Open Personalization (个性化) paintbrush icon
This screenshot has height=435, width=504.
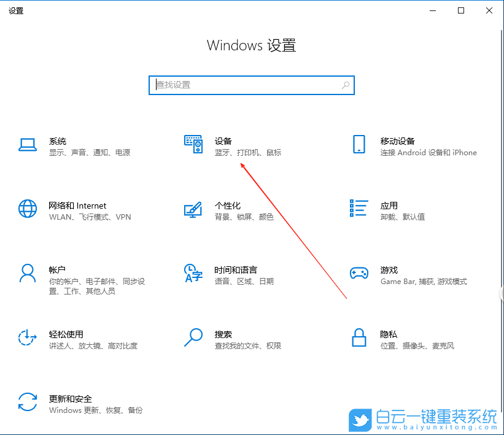tap(193, 209)
